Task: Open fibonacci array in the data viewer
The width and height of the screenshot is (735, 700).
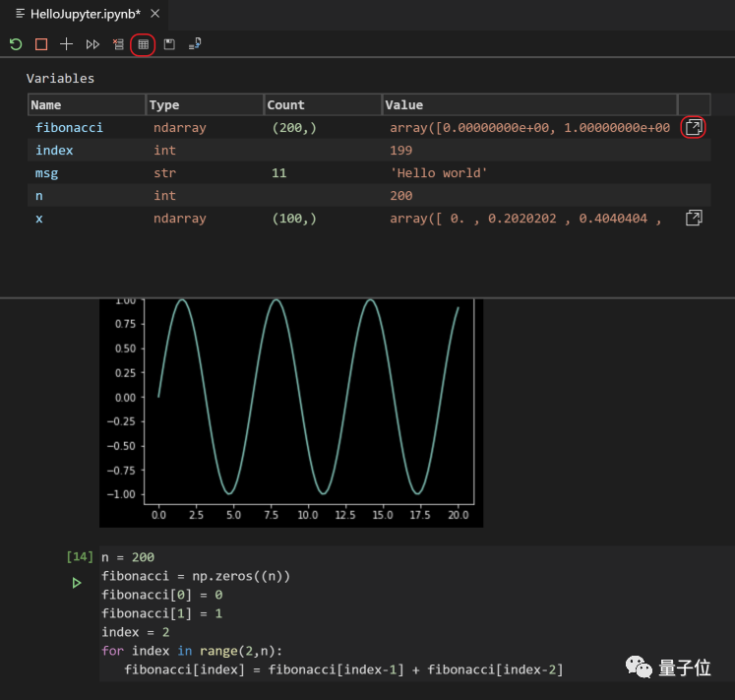Action: coord(693,128)
